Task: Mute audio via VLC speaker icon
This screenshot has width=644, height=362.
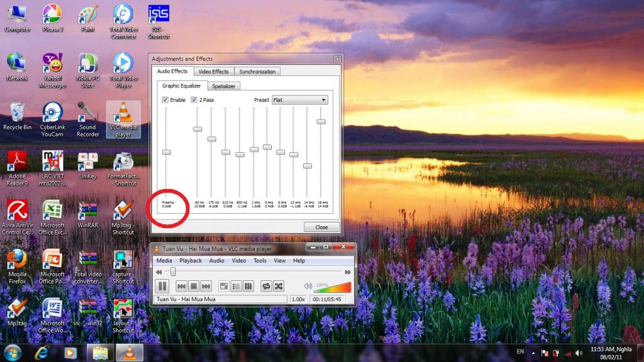Action: (x=308, y=286)
